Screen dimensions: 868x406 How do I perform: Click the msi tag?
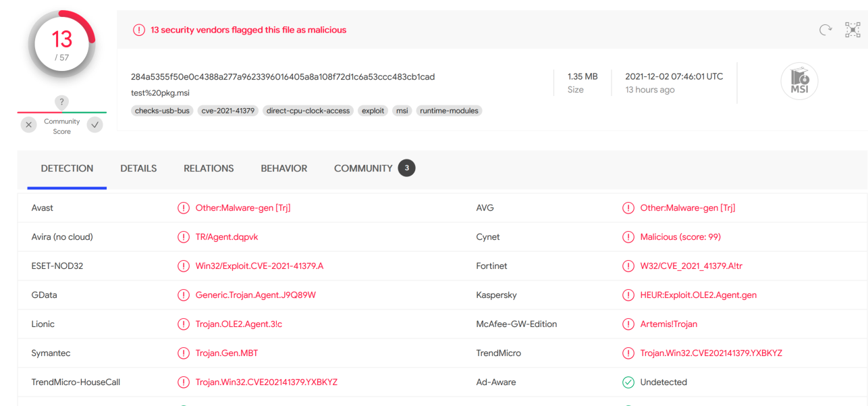pos(402,111)
